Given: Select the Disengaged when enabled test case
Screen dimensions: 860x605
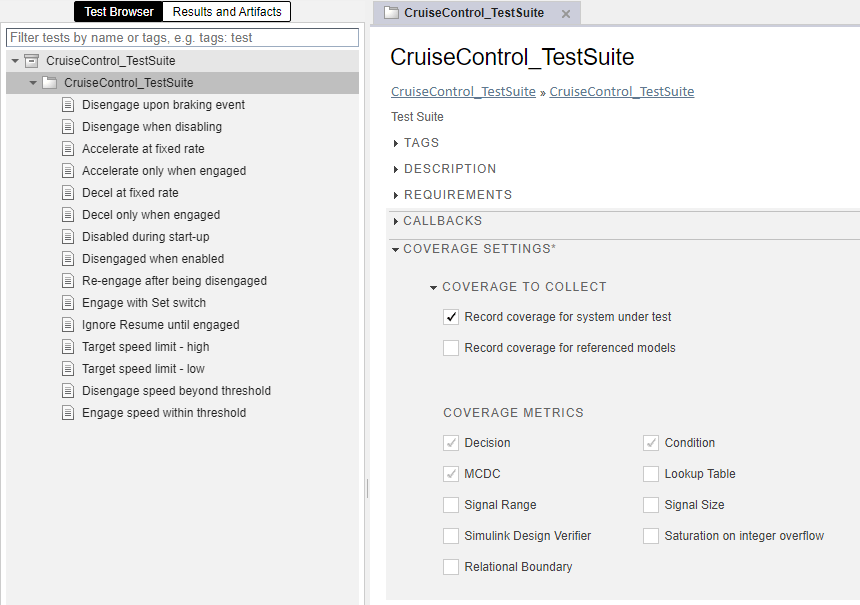Looking at the screenshot, I should [153, 259].
